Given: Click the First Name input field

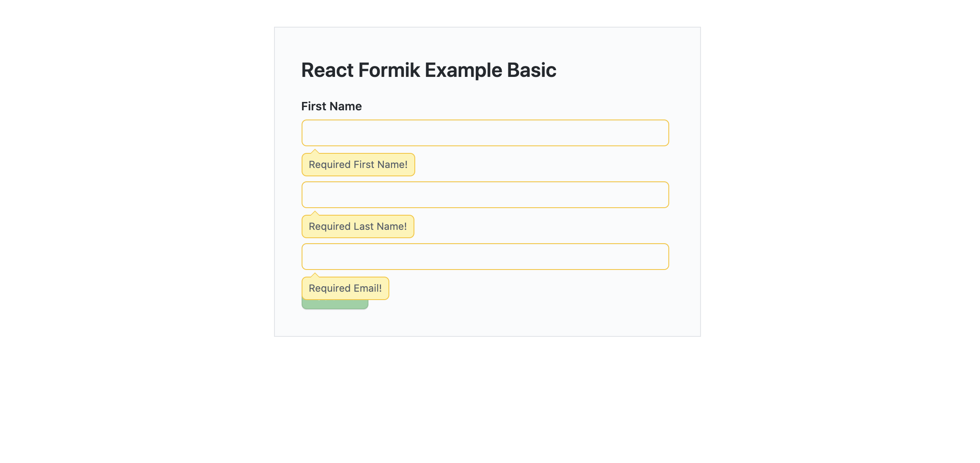Looking at the screenshot, I should [485, 133].
